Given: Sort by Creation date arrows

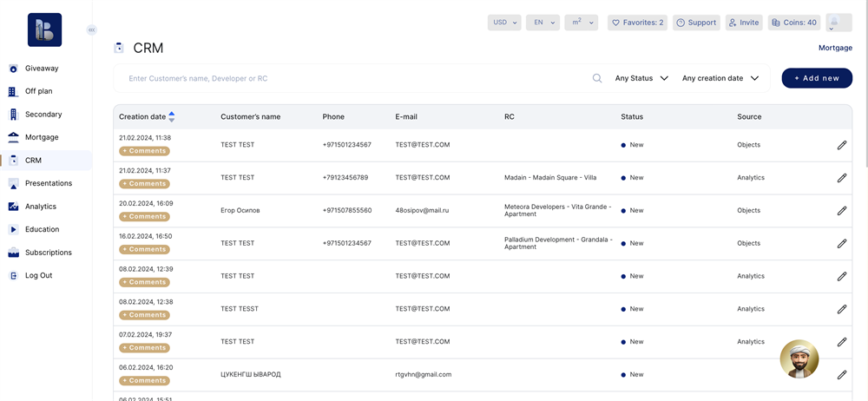Looking at the screenshot, I should [172, 116].
